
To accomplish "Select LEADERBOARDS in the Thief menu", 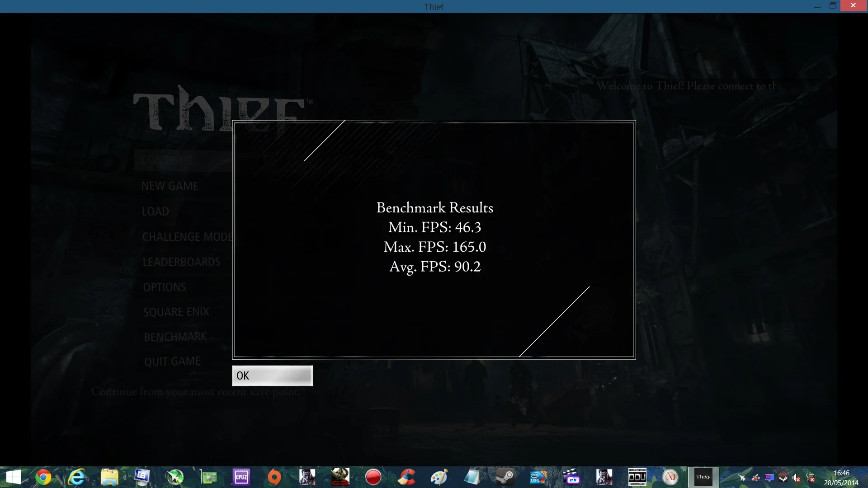I will coord(182,262).
